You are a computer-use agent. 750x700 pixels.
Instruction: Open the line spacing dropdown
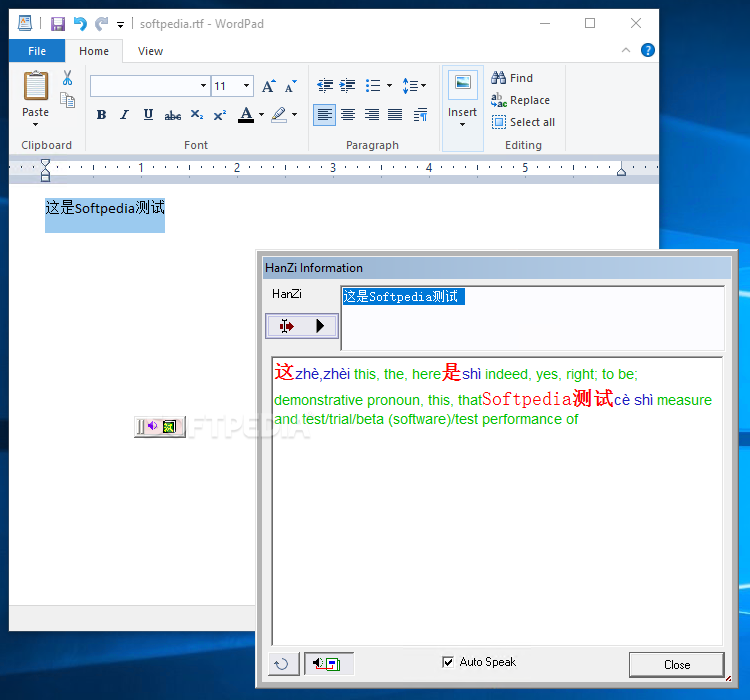[x=414, y=86]
